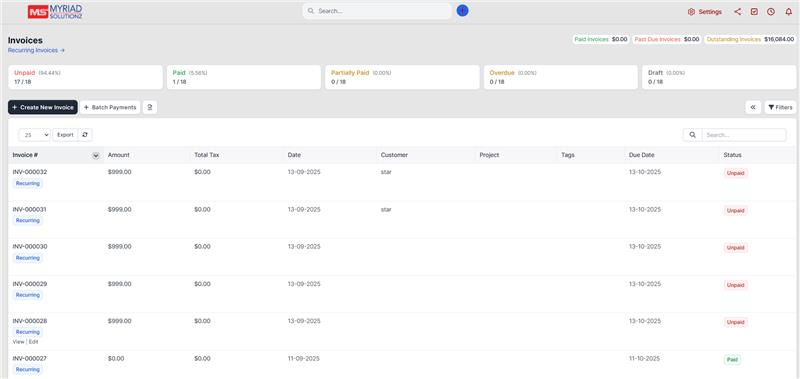Filter by the Overdue summary card

[561, 77]
